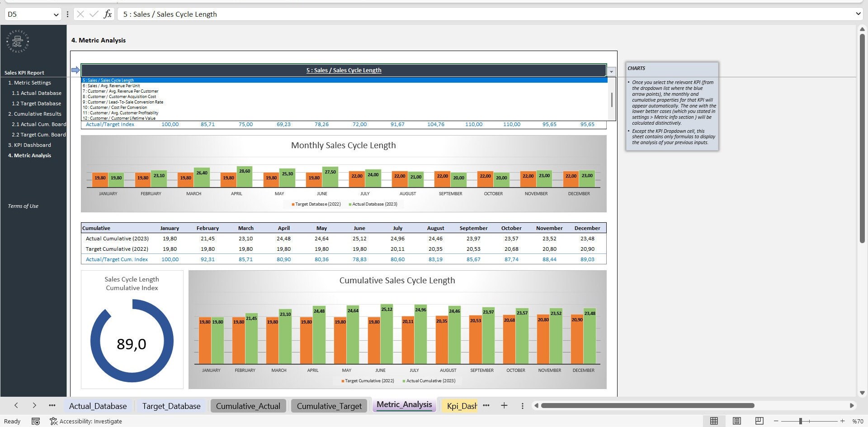
Task: Switch to the Target_Database sheet tab
Action: coord(171,406)
